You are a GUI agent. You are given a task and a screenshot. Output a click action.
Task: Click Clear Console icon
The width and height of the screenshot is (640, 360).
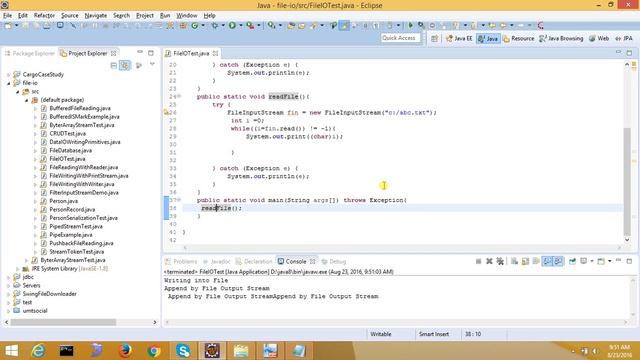514,261
